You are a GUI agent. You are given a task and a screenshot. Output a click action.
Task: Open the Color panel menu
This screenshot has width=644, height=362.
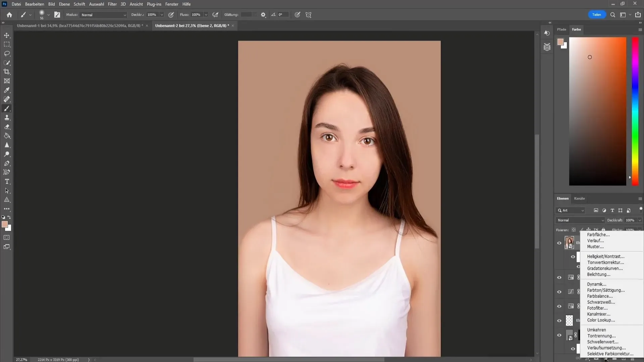tap(640, 29)
